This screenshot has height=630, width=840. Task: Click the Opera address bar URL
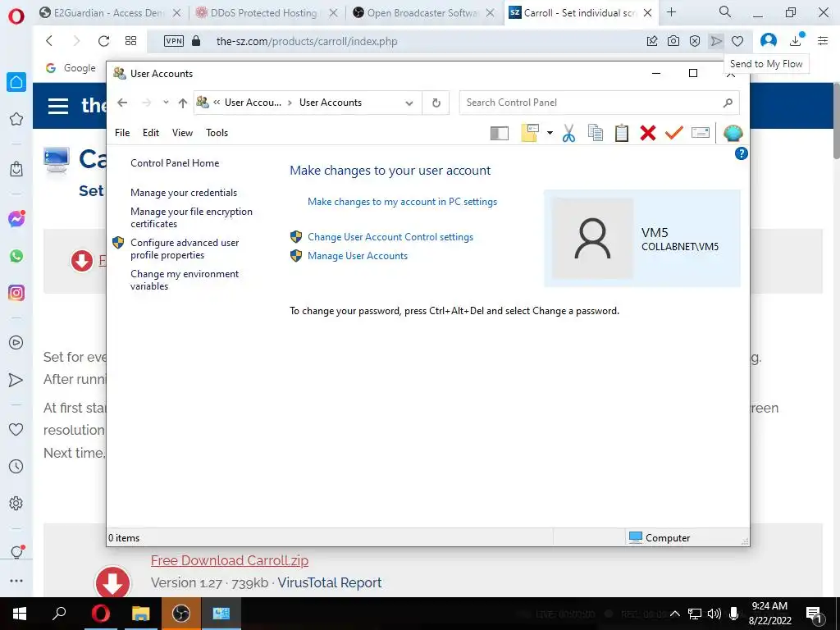(307, 41)
